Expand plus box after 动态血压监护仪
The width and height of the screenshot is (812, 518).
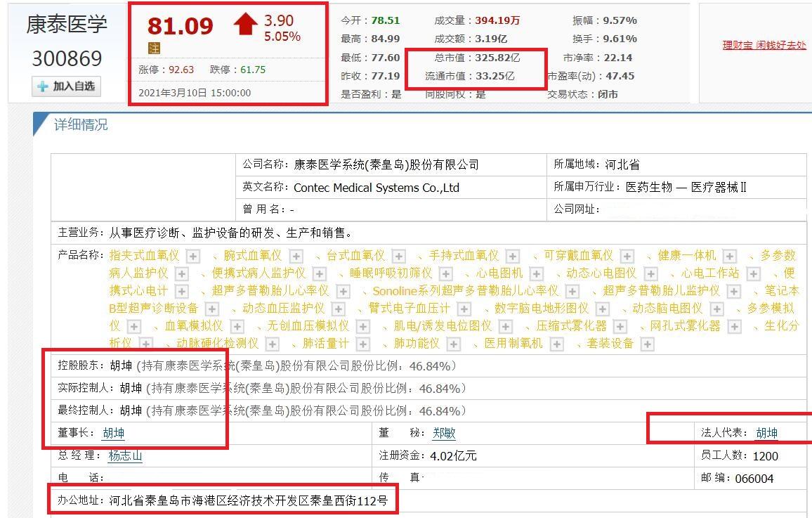338,309
